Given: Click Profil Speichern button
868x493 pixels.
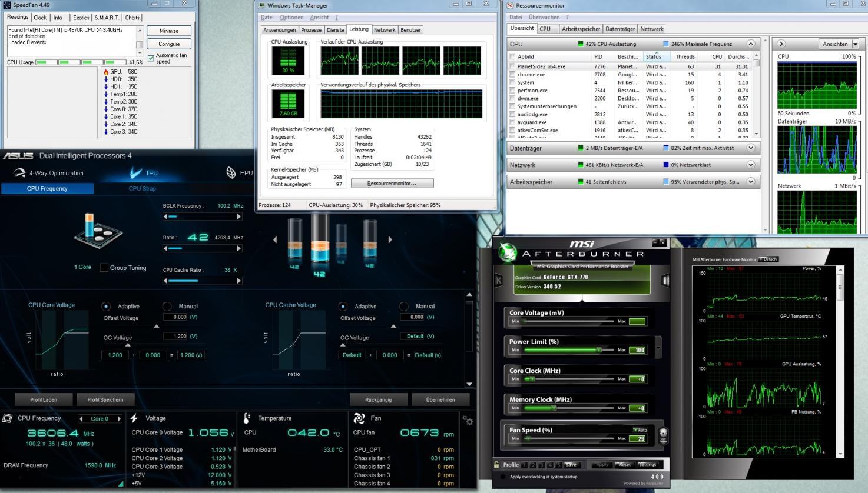Looking at the screenshot, I should tap(105, 400).
